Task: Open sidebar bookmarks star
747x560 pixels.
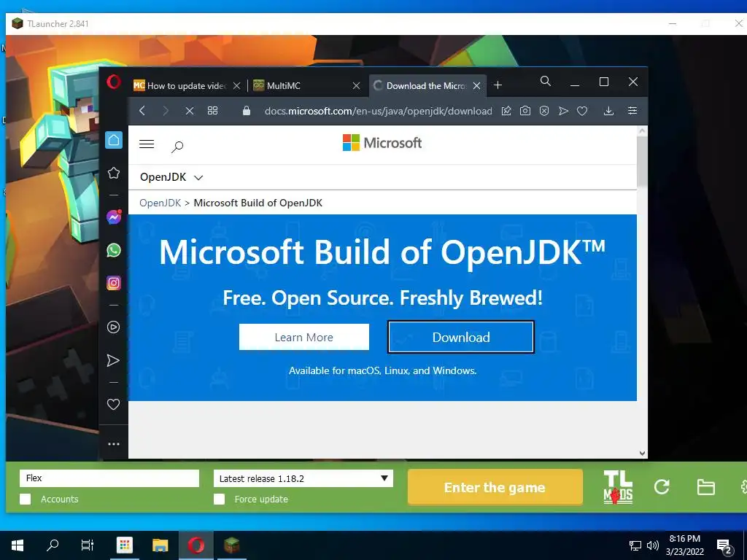Action: point(113,173)
